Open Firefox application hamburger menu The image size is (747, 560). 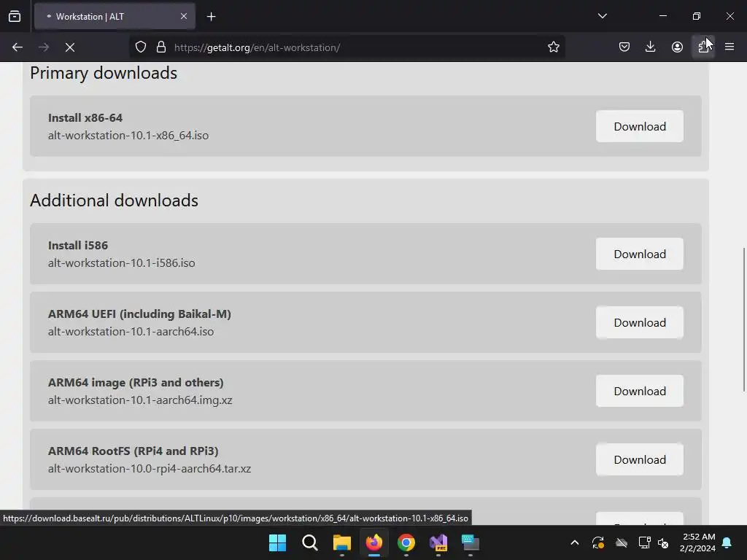tap(729, 47)
